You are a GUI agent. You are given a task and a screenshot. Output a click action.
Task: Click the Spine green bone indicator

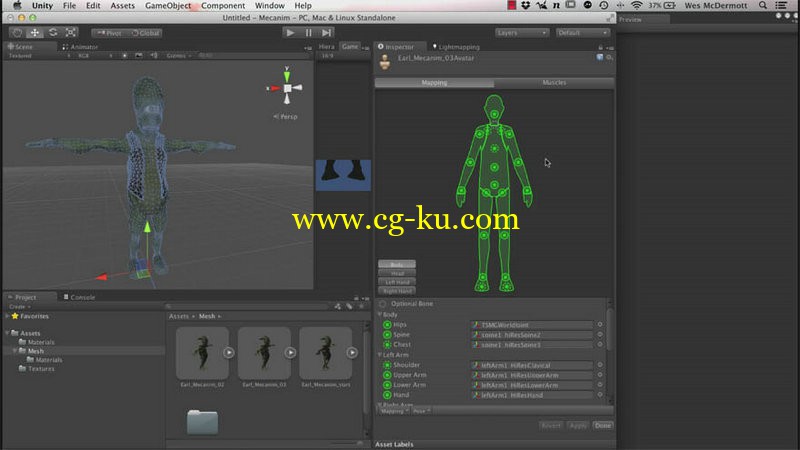[x=387, y=335]
